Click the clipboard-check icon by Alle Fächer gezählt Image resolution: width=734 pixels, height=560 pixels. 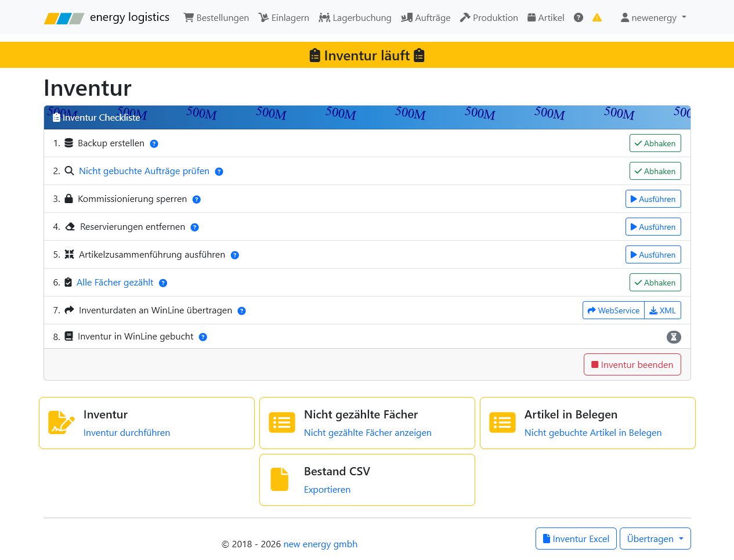pyautogui.click(x=68, y=282)
